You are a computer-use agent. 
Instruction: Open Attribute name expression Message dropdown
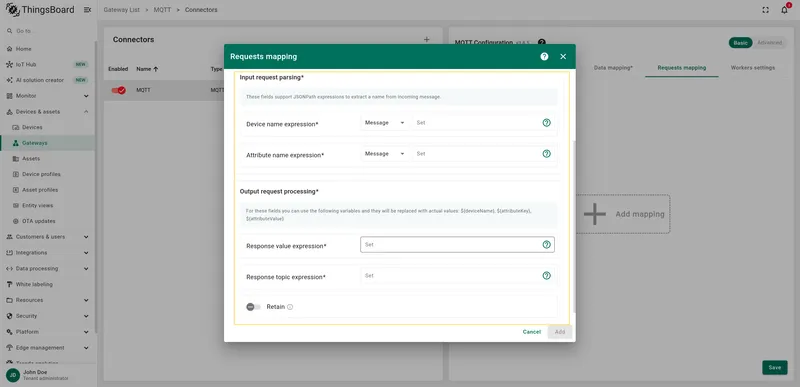(x=385, y=153)
